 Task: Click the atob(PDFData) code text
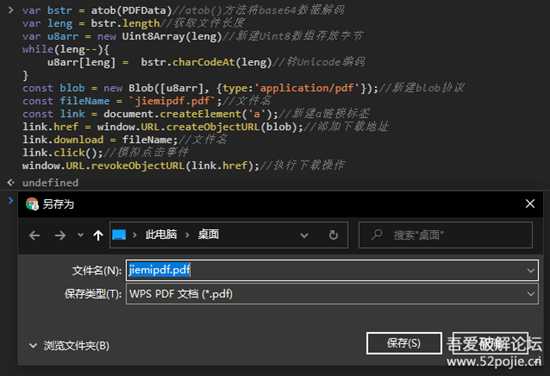tap(132, 11)
